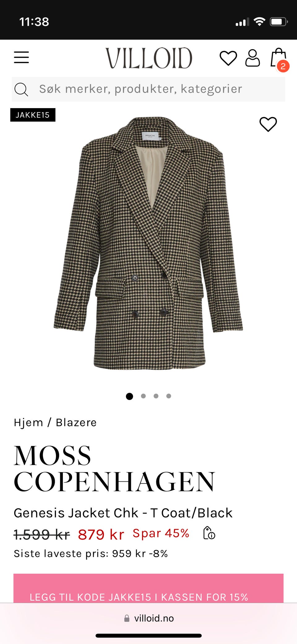This screenshot has width=297, height=644.
Task: Add jacket to favorites with heart icon
Action: point(268,124)
